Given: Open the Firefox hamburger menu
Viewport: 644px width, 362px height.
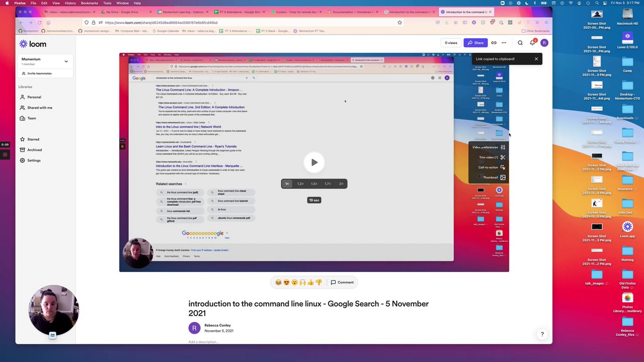Looking at the screenshot, I should 546,23.
